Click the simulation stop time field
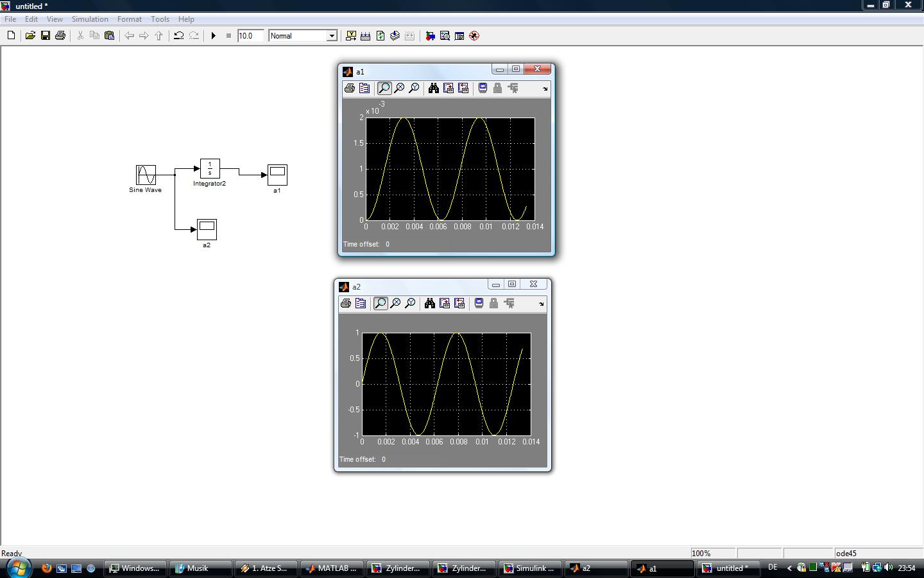The height and width of the screenshot is (578, 924). coord(250,36)
